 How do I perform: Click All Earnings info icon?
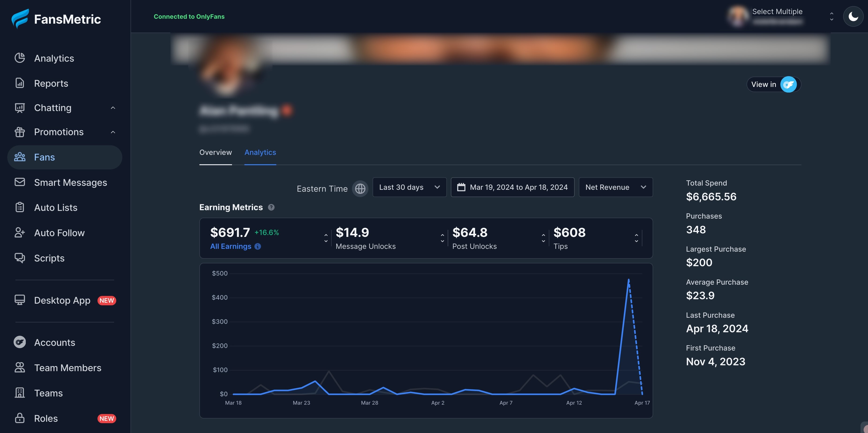point(258,246)
